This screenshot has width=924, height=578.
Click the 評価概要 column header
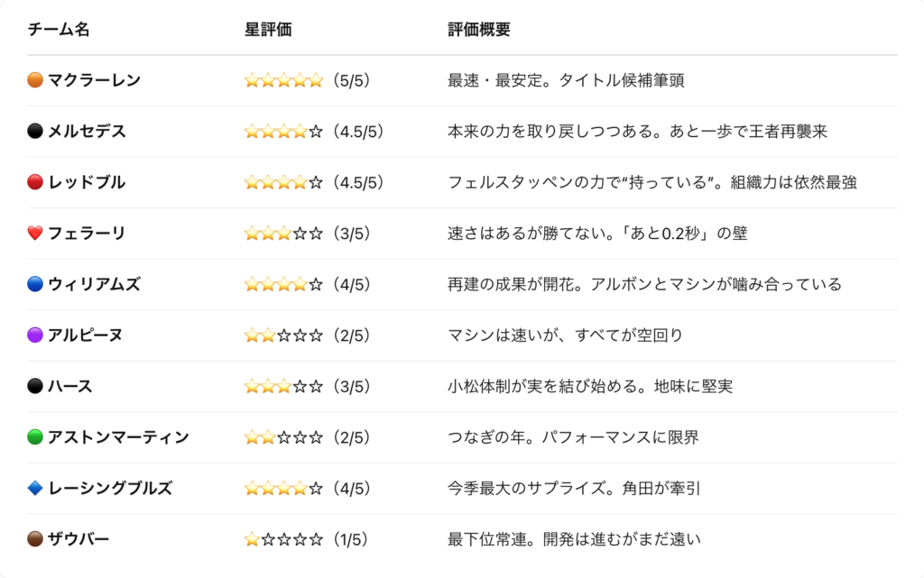click(478, 30)
